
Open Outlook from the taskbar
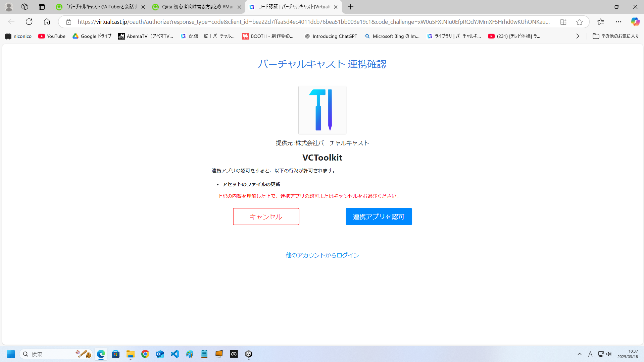point(160,354)
